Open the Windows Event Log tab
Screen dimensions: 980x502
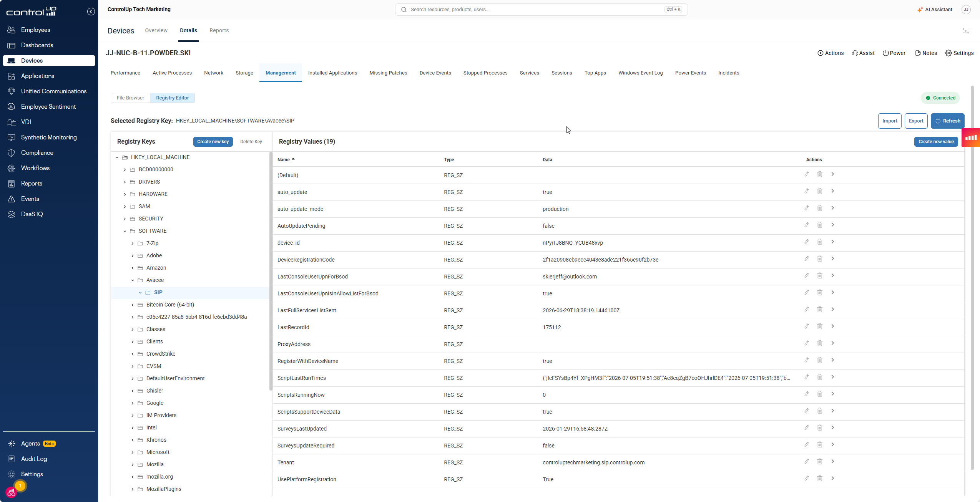tap(640, 73)
